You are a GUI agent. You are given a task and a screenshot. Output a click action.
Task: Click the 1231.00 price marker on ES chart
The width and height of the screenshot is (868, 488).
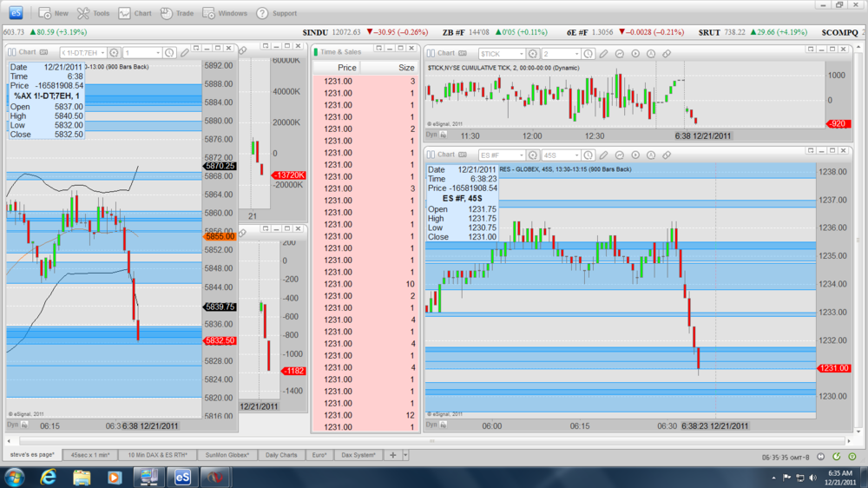click(833, 368)
